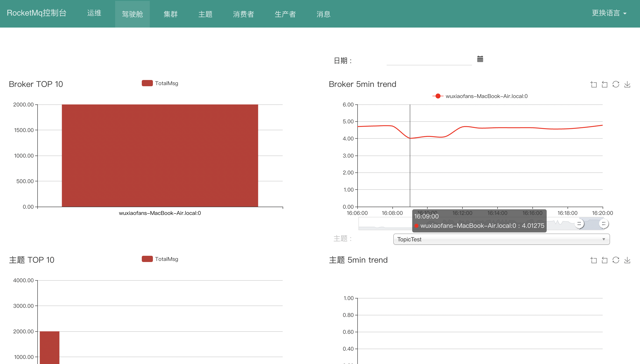Click the 16:18:00 axis label
The height and width of the screenshot is (364, 640).
tap(568, 213)
